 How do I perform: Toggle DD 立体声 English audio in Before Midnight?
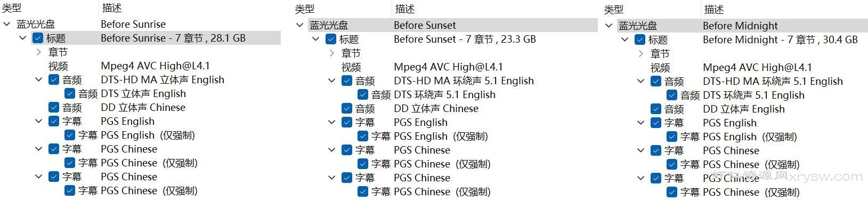(656, 109)
